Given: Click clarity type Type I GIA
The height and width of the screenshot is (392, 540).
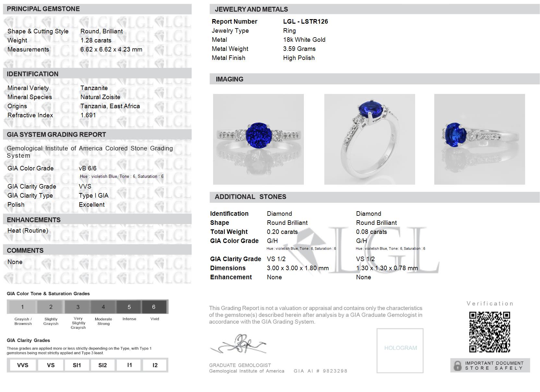Looking at the screenshot, I should coord(94,195).
